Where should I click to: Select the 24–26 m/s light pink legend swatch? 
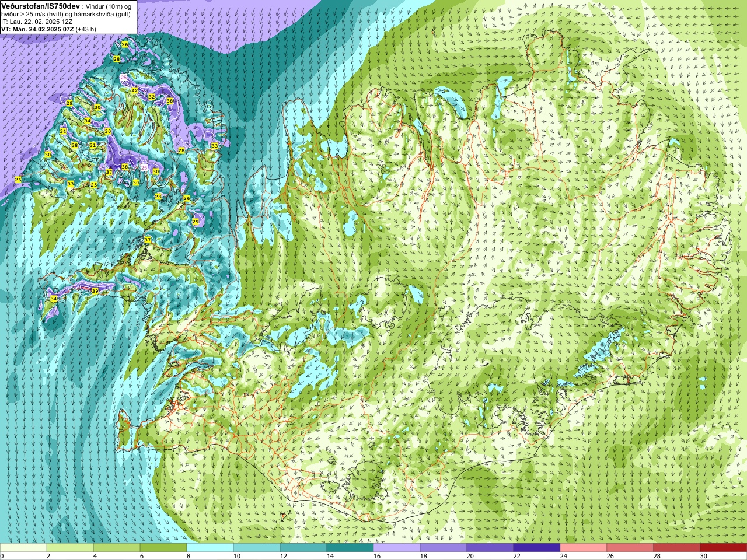pos(584,548)
